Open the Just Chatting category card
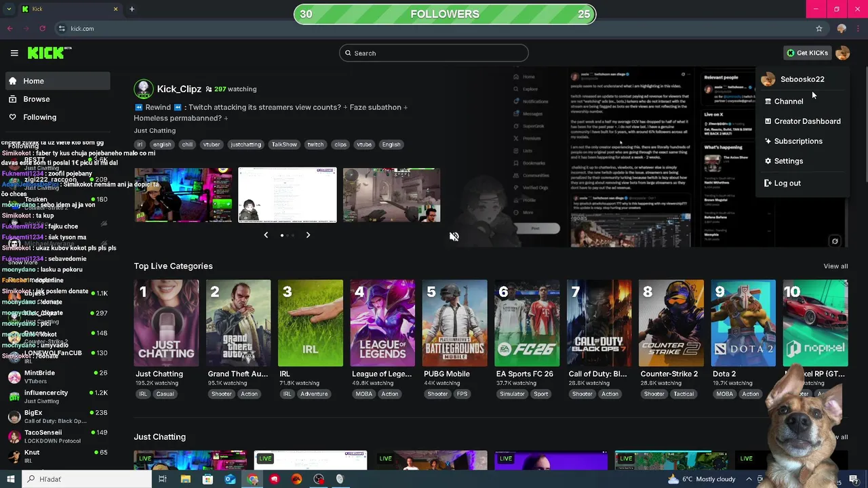The width and height of the screenshot is (868, 488). point(166,323)
